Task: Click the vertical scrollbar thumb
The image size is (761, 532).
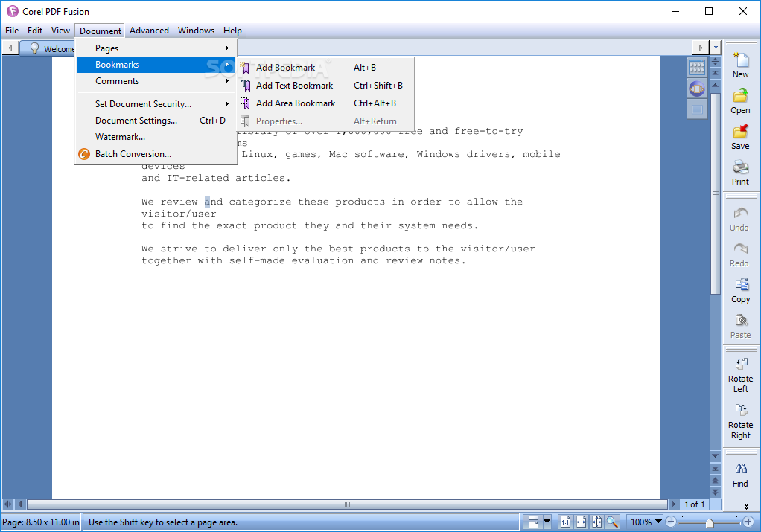Action: pyautogui.click(x=716, y=193)
